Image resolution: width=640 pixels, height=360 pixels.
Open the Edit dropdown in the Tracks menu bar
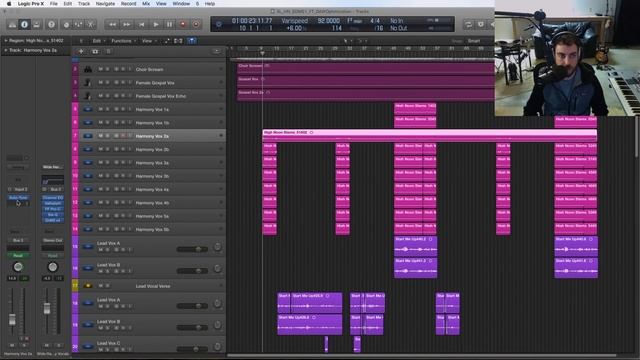coord(98,41)
